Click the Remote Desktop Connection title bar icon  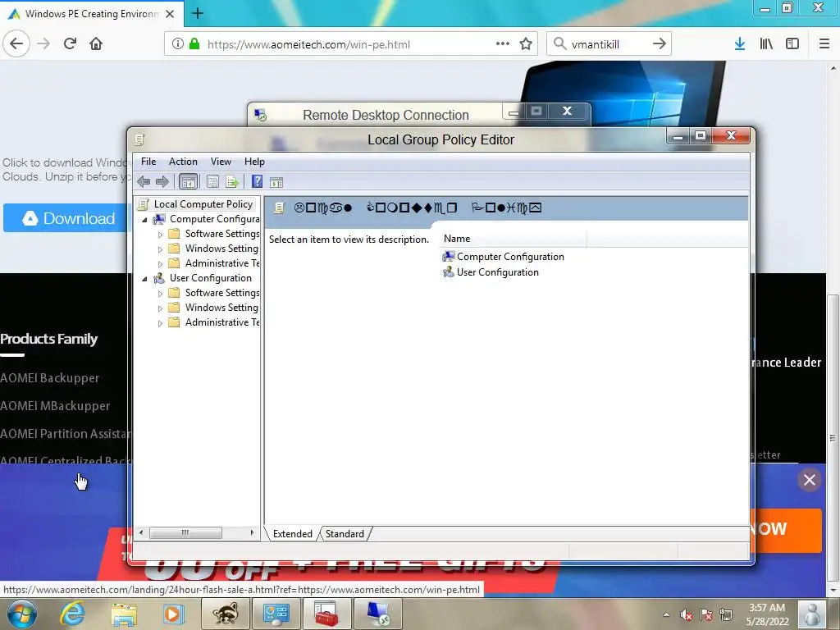pos(260,115)
